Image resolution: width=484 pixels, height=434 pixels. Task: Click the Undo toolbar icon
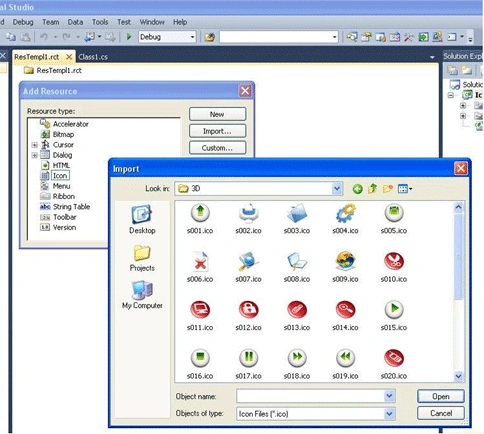click(x=44, y=37)
